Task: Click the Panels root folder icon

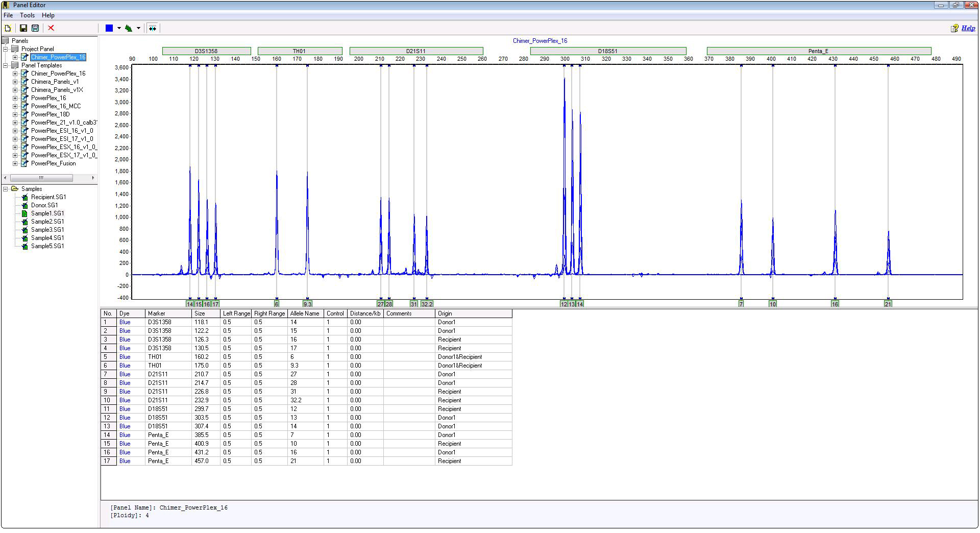Action: coord(6,41)
